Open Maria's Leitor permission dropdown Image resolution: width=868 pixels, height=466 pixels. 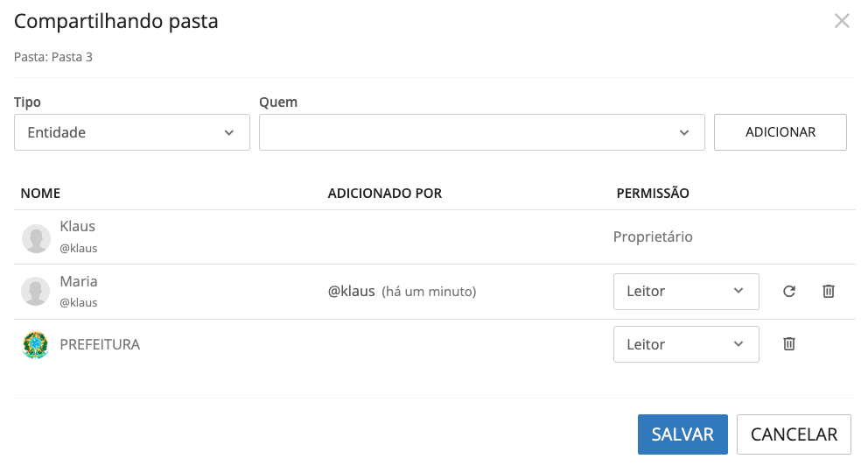pyautogui.click(x=685, y=291)
